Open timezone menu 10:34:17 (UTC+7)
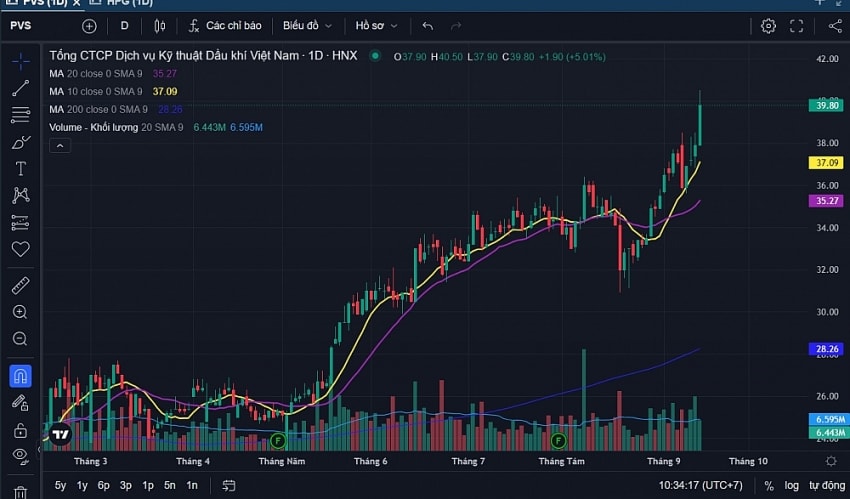The width and height of the screenshot is (850, 499). 700,485
